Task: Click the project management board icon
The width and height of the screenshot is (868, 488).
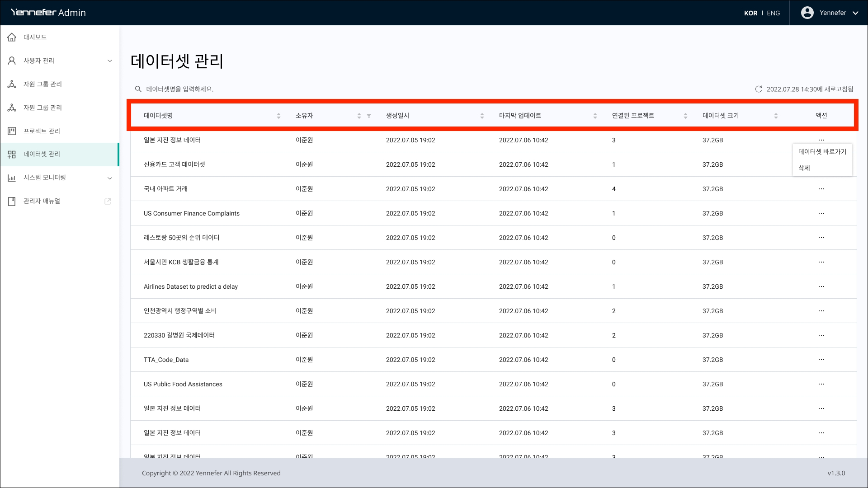Action: (x=12, y=131)
